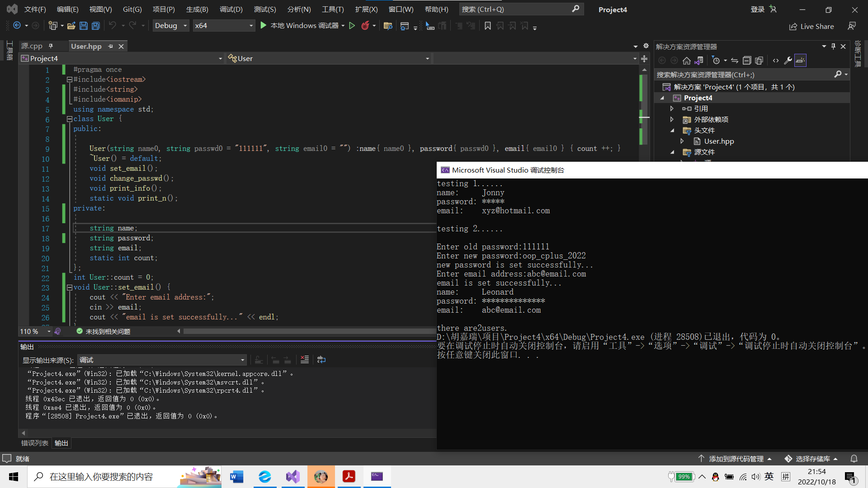This screenshot has height=488, width=868.
Task: Click the Live Share button
Action: click(x=811, y=27)
